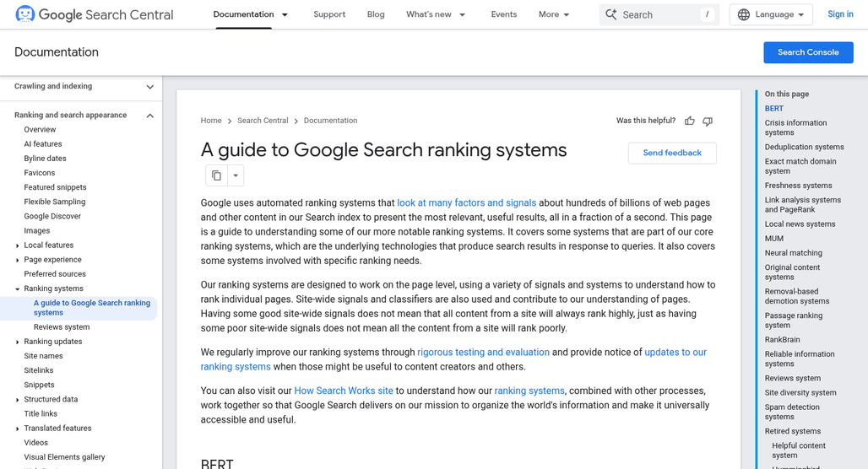Jump to Crisis information systems section
This screenshot has width=868, height=469.
point(795,127)
